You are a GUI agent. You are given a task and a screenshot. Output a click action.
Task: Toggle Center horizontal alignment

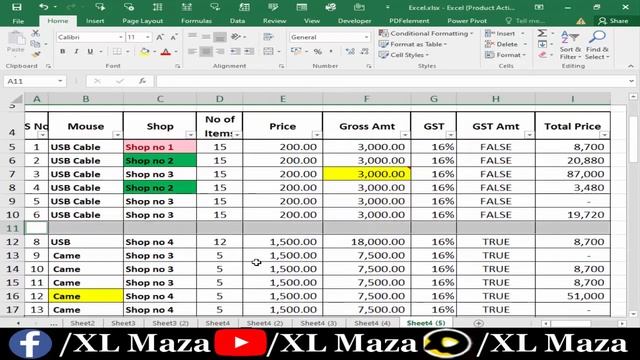coord(206,51)
